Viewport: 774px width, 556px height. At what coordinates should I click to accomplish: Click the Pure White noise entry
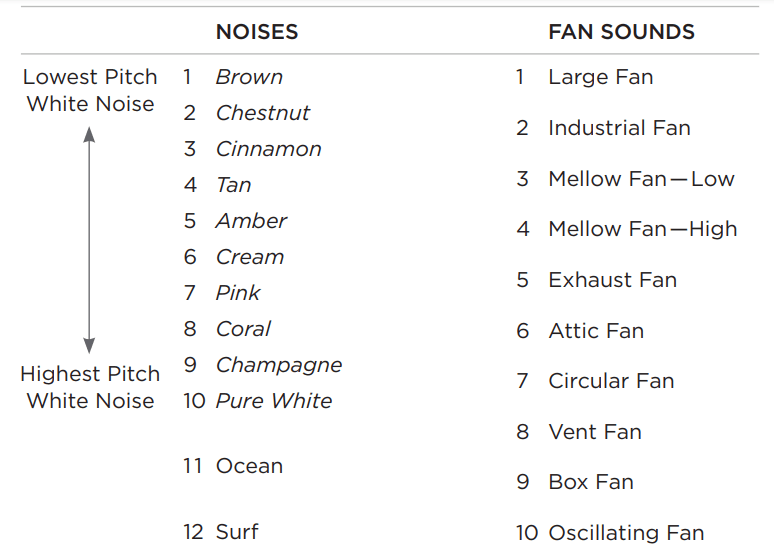(x=274, y=401)
